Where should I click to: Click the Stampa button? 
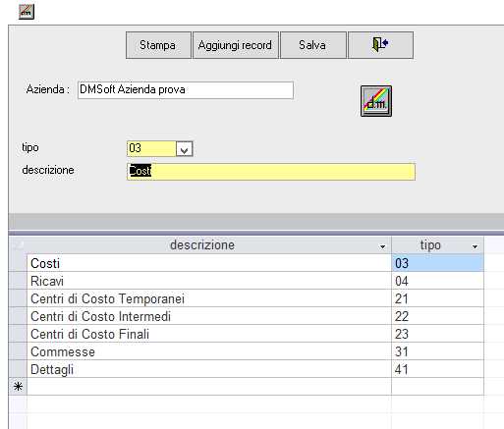tap(158, 45)
